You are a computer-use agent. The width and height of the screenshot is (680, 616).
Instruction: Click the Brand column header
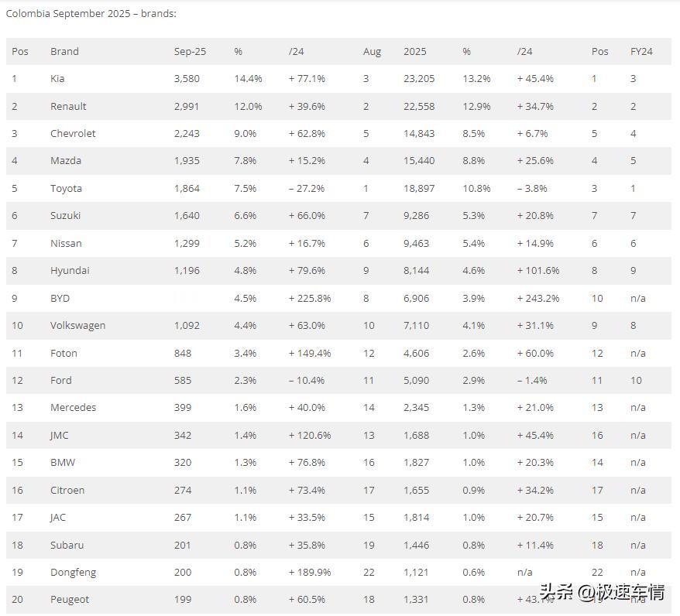coord(64,52)
